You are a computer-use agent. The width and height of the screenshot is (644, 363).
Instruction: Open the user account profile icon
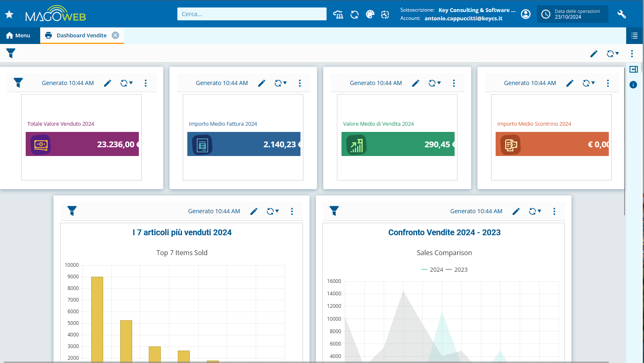525,14
